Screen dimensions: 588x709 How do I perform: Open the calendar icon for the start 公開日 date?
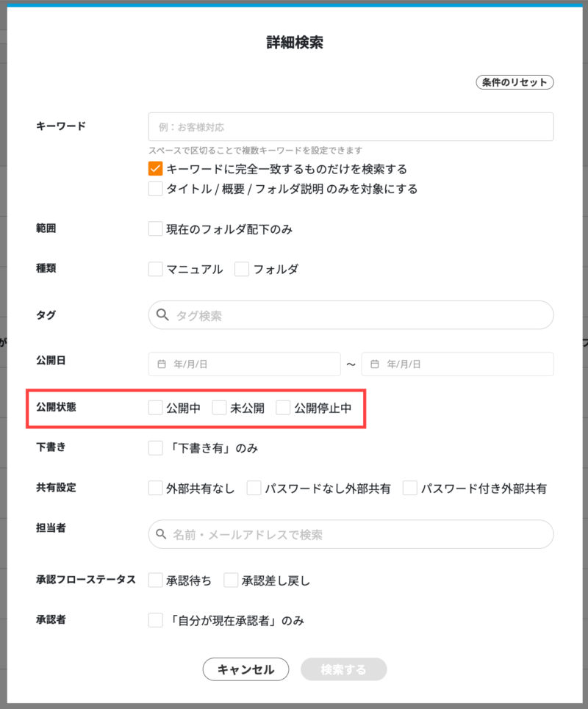point(163,364)
